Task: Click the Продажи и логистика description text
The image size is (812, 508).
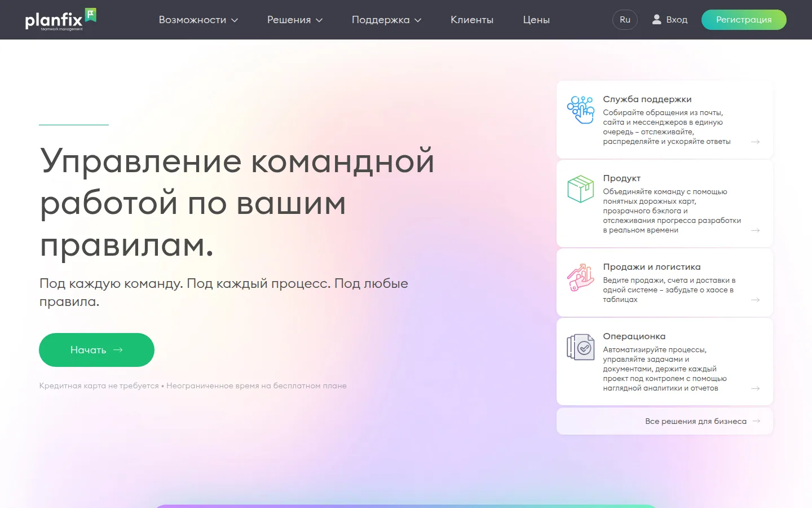Action: (669, 290)
